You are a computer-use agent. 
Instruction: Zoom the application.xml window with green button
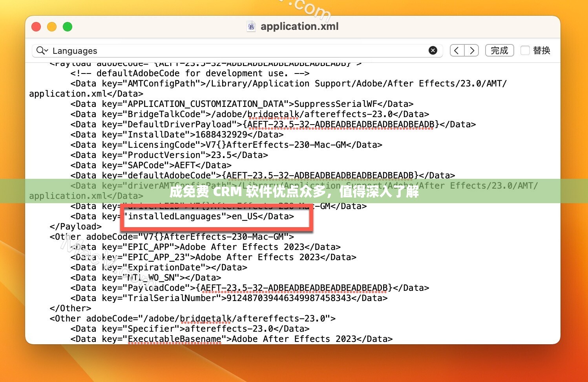pyautogui.click(x=68, y=27)
